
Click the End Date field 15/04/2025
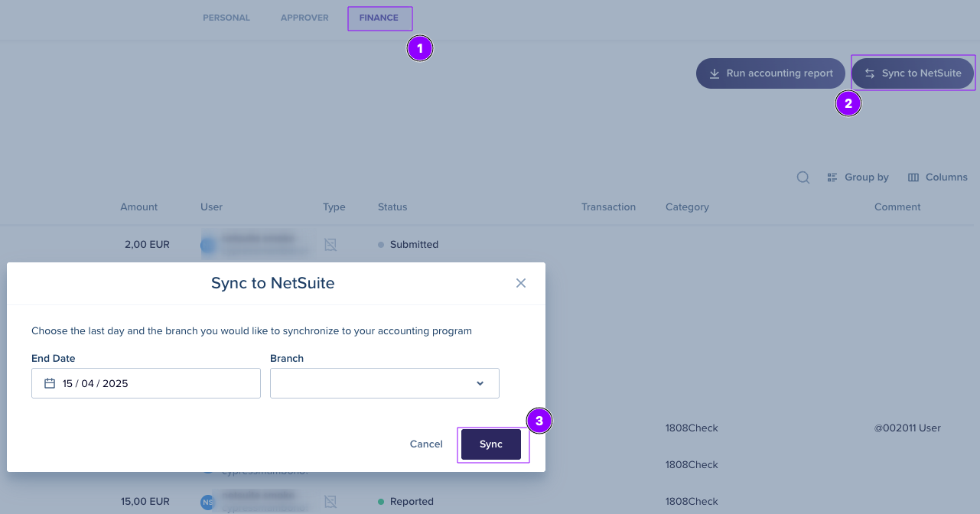pos(146,383)
